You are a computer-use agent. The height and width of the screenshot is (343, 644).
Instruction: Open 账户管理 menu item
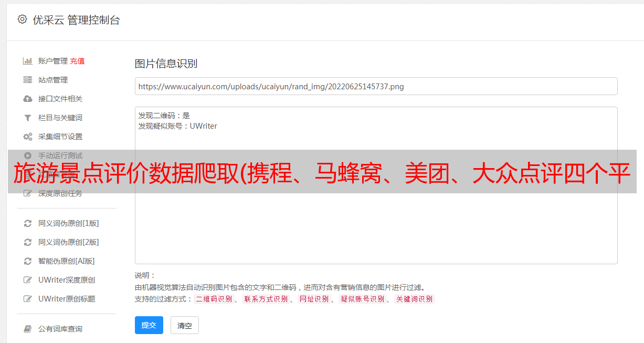[x=53, y=61]
